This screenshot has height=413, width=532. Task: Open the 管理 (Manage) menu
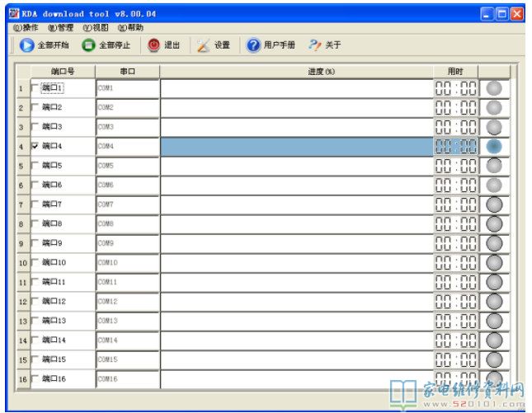[x=60, y=28]
